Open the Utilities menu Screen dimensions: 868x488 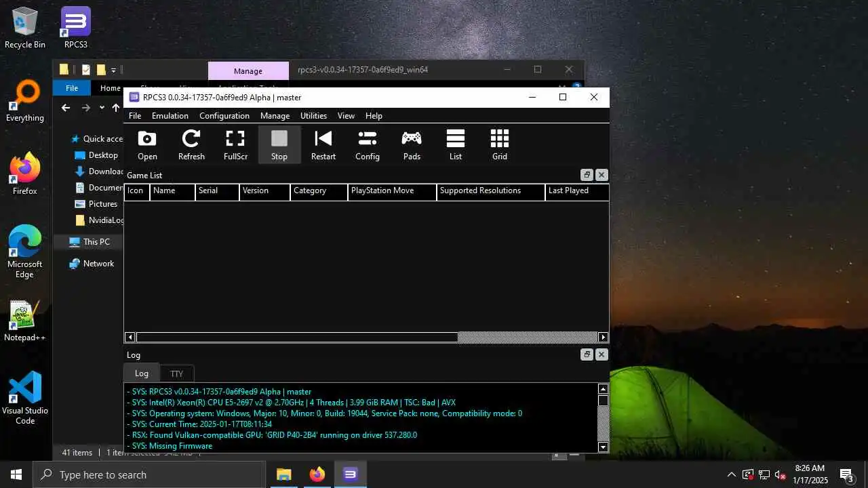313,116
